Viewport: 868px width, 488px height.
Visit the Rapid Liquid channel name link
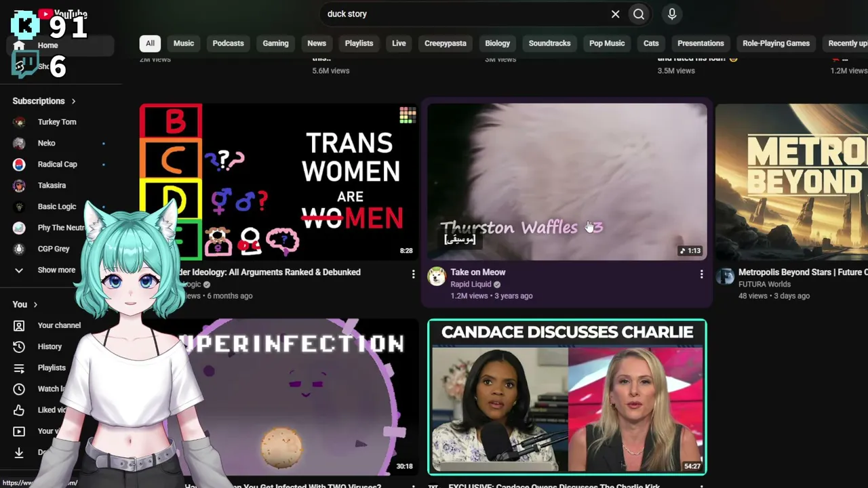point(471,285)
